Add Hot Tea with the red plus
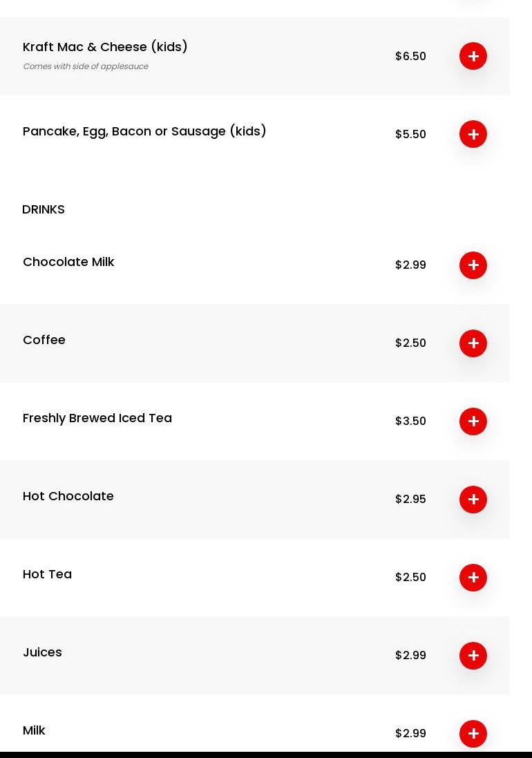Viewport: 532px width, 758px height. (x=473, y=578)
